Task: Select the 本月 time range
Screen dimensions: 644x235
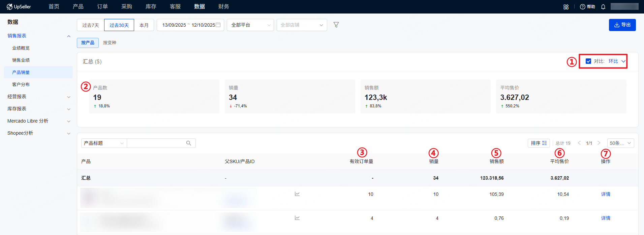Action: point(144,25)
